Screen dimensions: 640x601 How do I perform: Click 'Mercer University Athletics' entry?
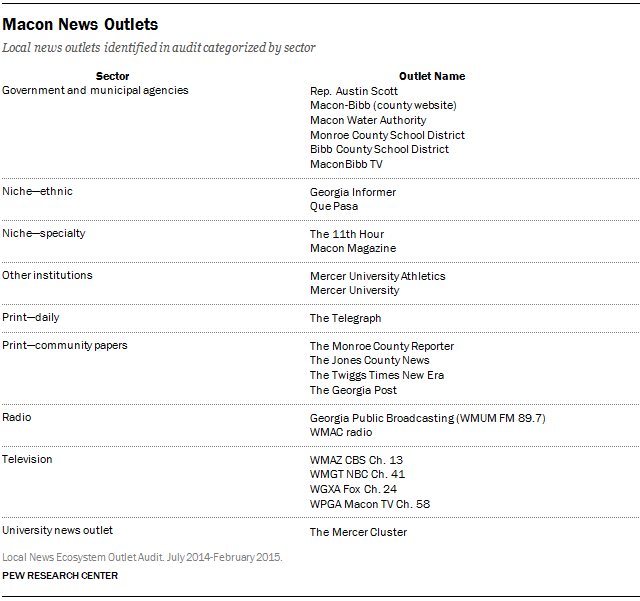tap(378, 276)
